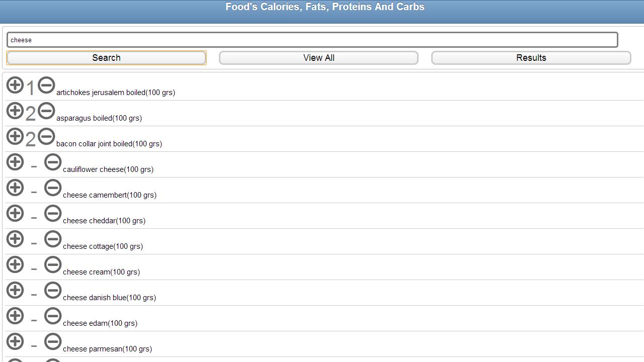This screenshot has width=644, height=362.
Task: Click inside the cheese search field
Action: (312, 40)
